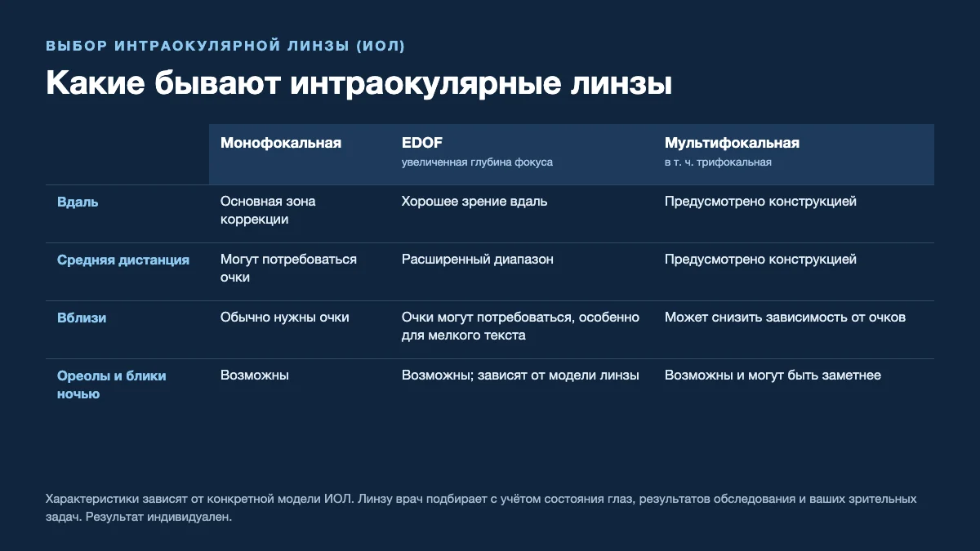Click 'Предусмотрено конструкцией' in the Вдаль row
Viewport: 980px width, 551px height.
coord(760,202)
